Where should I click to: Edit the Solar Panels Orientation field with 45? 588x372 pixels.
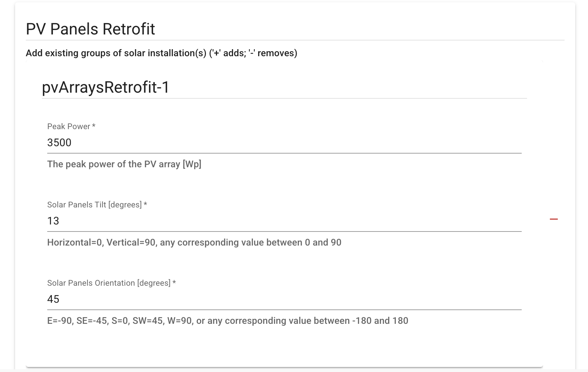[284, 299]
